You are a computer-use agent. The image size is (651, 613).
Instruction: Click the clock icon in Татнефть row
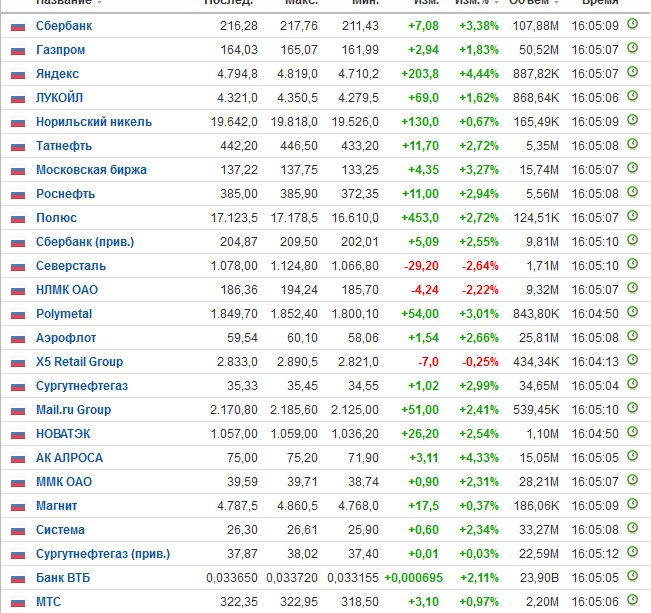point(632,144)
